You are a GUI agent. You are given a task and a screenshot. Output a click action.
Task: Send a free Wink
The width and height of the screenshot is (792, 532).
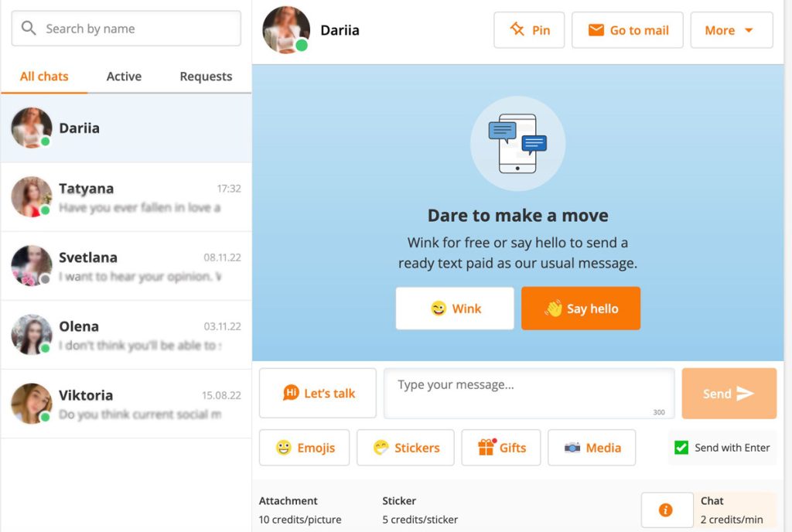point(455,309)
